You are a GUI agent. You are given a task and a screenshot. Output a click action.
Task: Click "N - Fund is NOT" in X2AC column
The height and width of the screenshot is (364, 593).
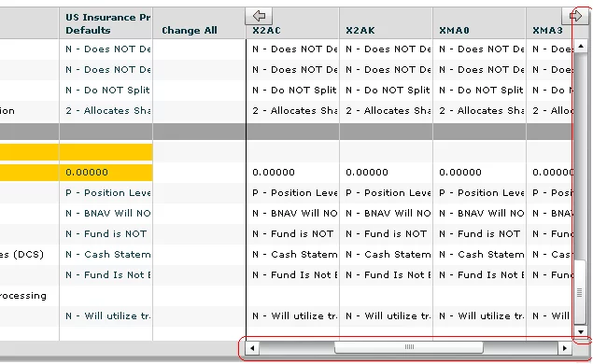292,234
